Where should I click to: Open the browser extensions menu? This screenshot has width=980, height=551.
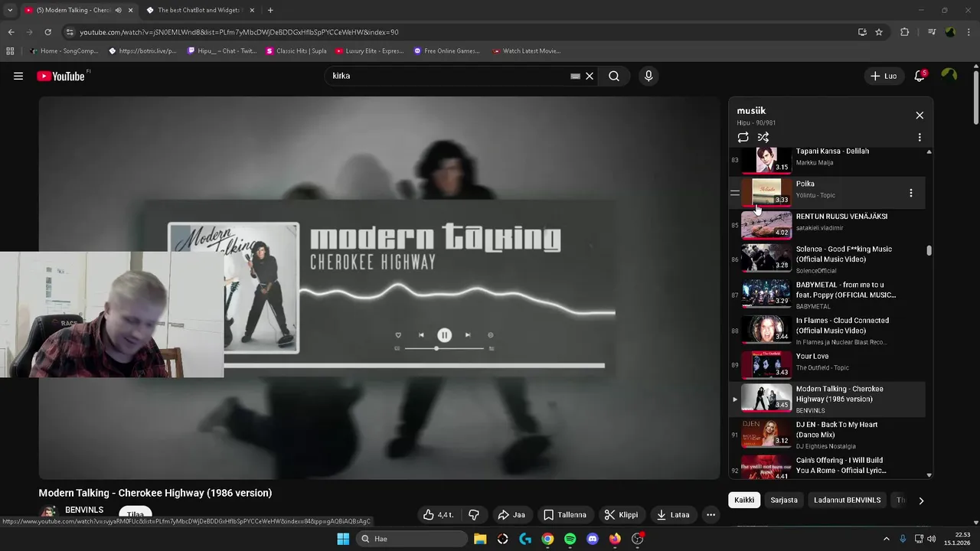click(904, 32)
